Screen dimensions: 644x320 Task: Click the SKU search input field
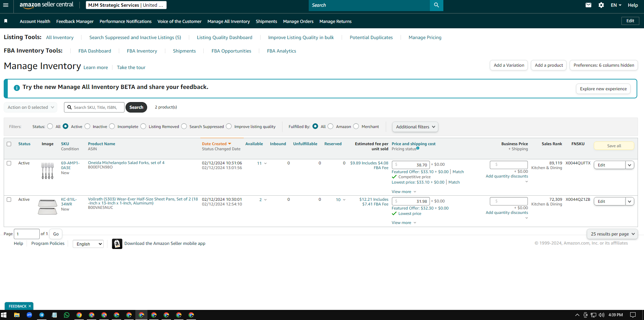point(94,107)
